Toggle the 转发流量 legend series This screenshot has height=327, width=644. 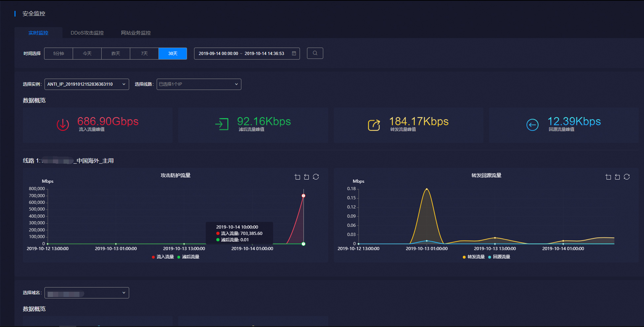pyautogui.click(x=474, y=257)
